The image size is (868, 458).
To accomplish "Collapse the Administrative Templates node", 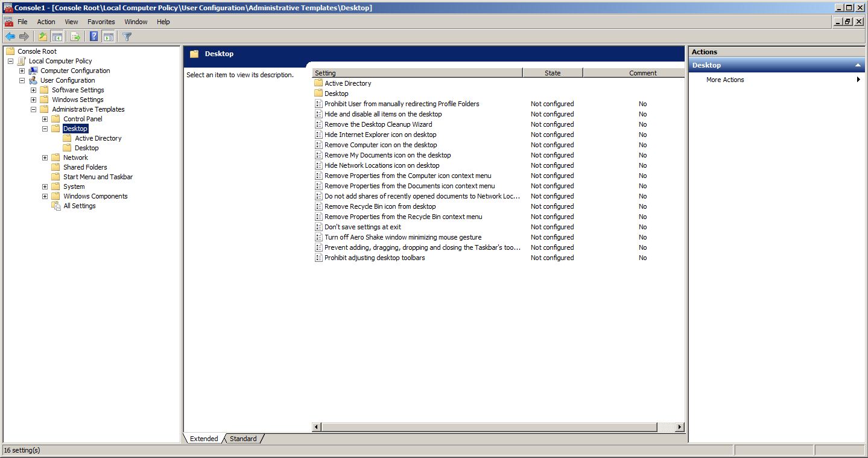I will point(33,109).
